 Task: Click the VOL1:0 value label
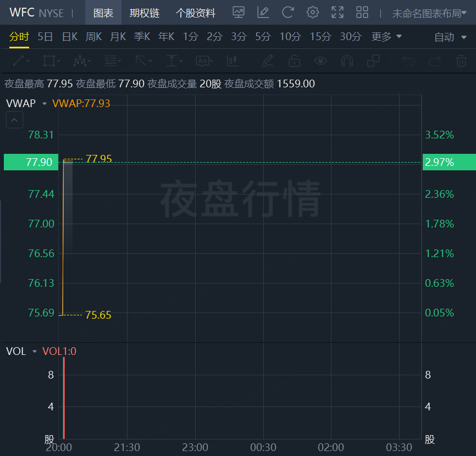tap(59, 351)
